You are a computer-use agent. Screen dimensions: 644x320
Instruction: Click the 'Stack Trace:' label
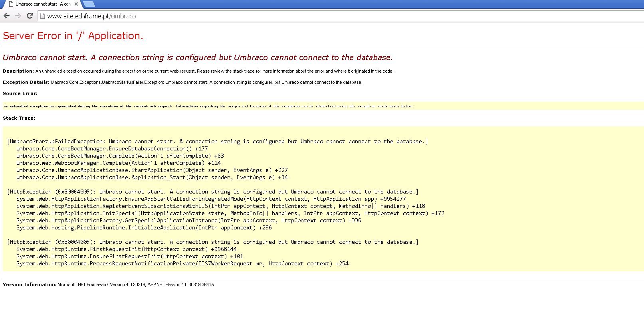click(19, 118)
